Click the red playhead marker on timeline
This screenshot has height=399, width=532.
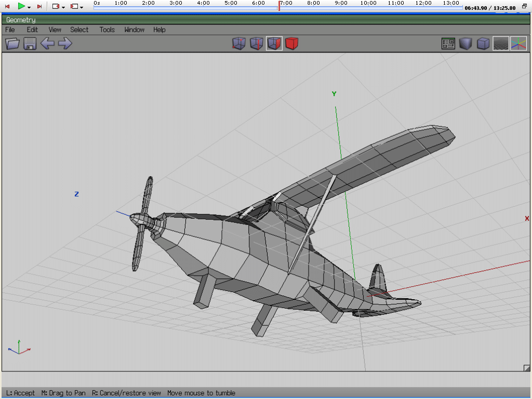tap(279, 6)
